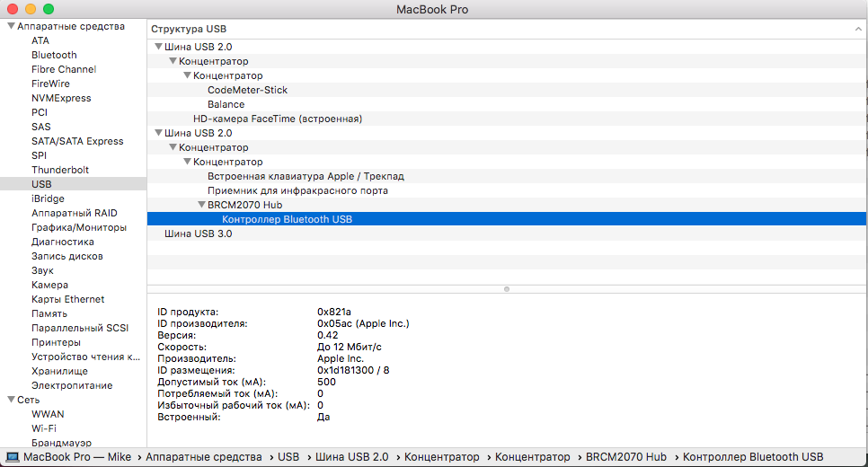
Task: Select WWAN under Сеть
Action: [48, 414]
